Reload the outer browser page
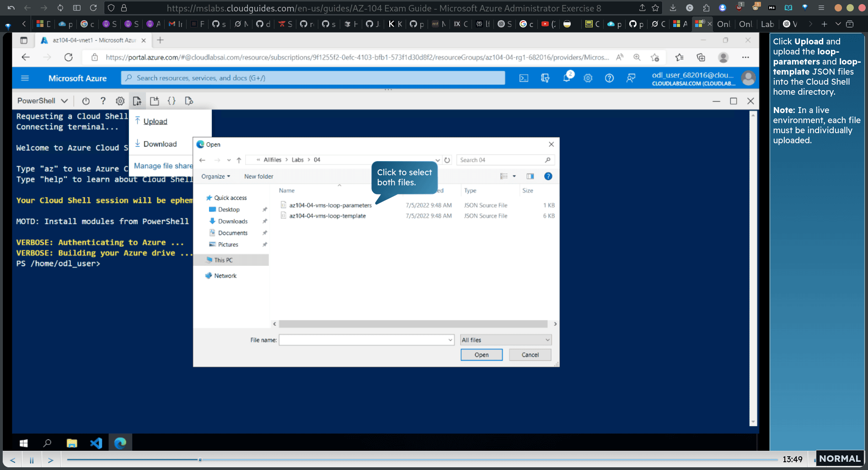Viewport: 868px width, 470px height. click(93, 8)
